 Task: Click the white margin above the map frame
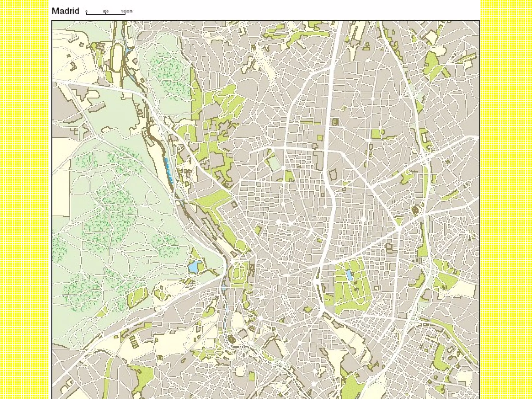[x=286, y=10]
